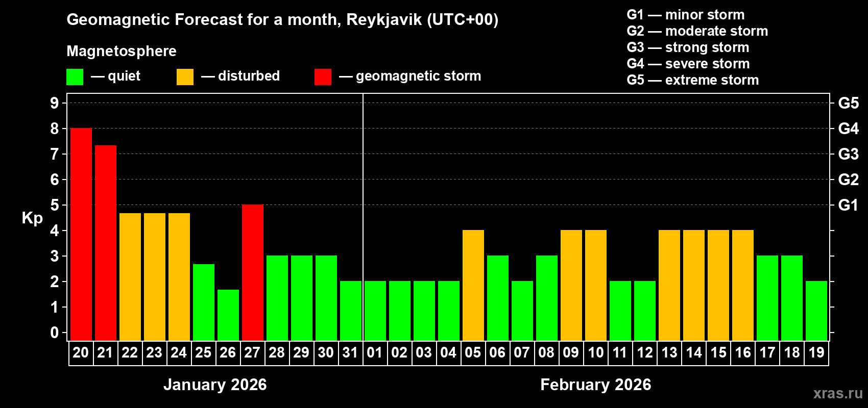The width and height of the screenshot is (868, 408).
Task: Click the '— geomagnetic storm' legend label
Action: [x=410, y=76]
